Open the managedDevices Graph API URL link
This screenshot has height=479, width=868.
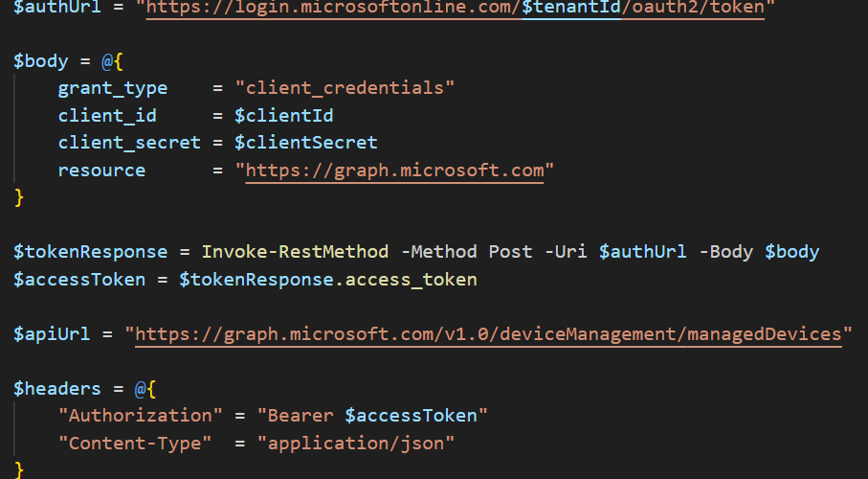tap(493, 334)
